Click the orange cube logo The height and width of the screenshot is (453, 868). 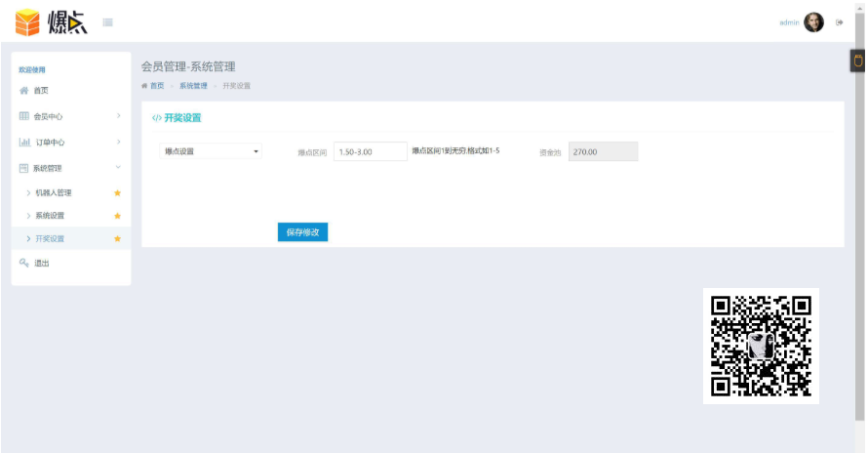pyautogui.click(x=27, y=22)
